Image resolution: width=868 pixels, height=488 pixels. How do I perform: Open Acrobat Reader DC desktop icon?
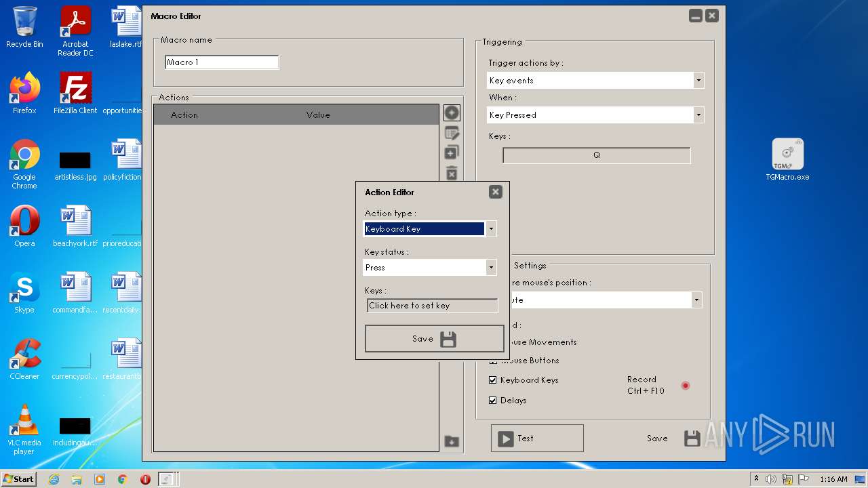[75, 31]
